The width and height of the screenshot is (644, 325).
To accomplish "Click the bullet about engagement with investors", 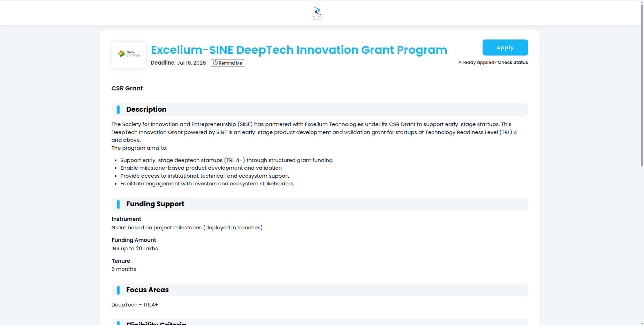I will 207,184.
